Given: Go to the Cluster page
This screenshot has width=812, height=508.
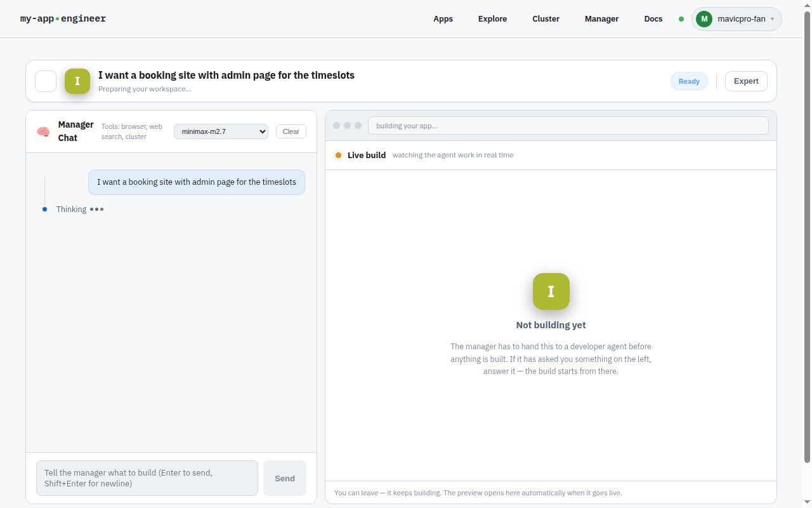Looking at the screenshot, I should pyautogui.click(x=546, y=19).
